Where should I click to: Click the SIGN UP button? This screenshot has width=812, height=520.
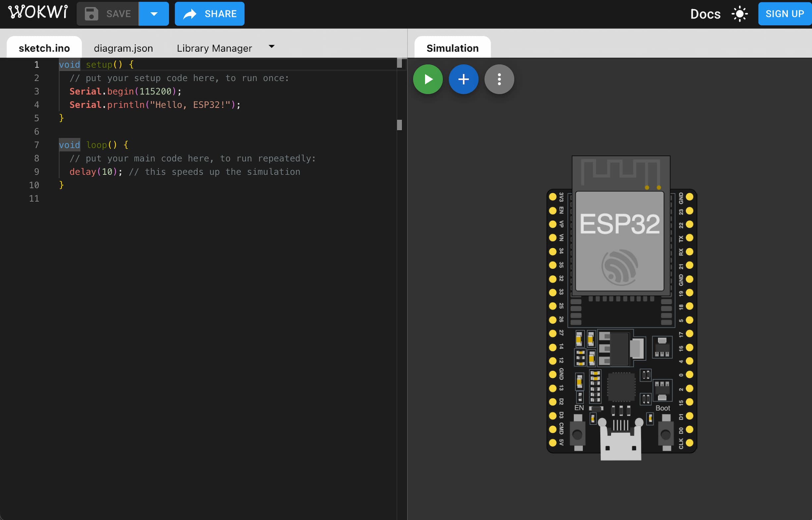click(784, 14)
